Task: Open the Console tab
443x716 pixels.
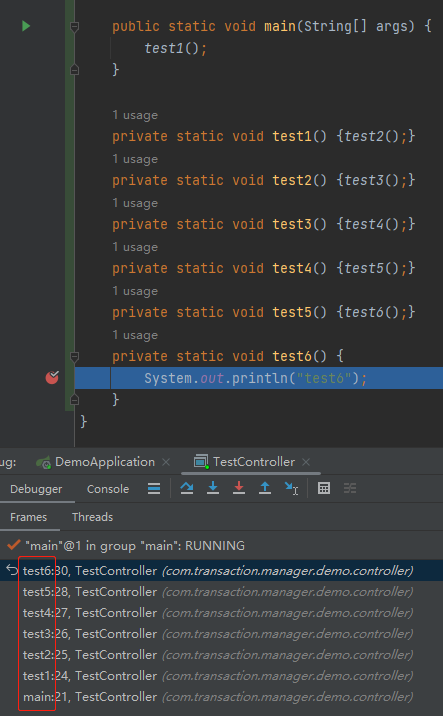Action: coord(108,489)
